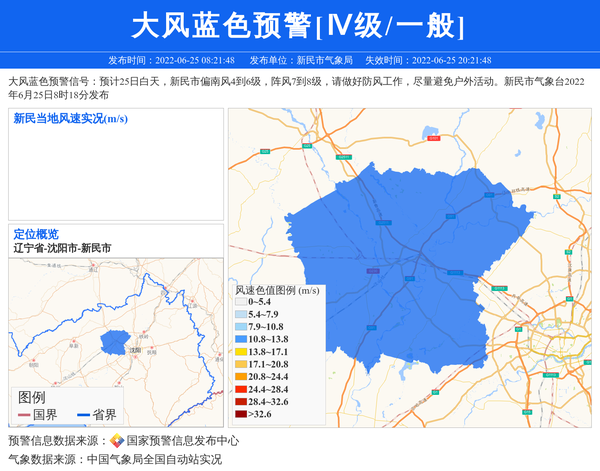The image size is (600, 471).
Task: Click the 大风蓝色预警 title banner
Action: coord(299,25)
